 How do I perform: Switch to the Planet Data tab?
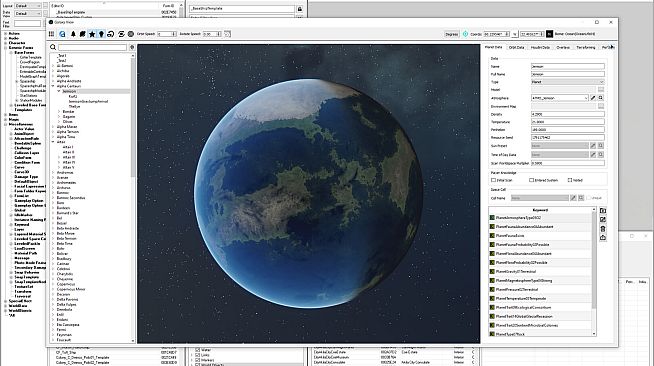tap(494, 47)
